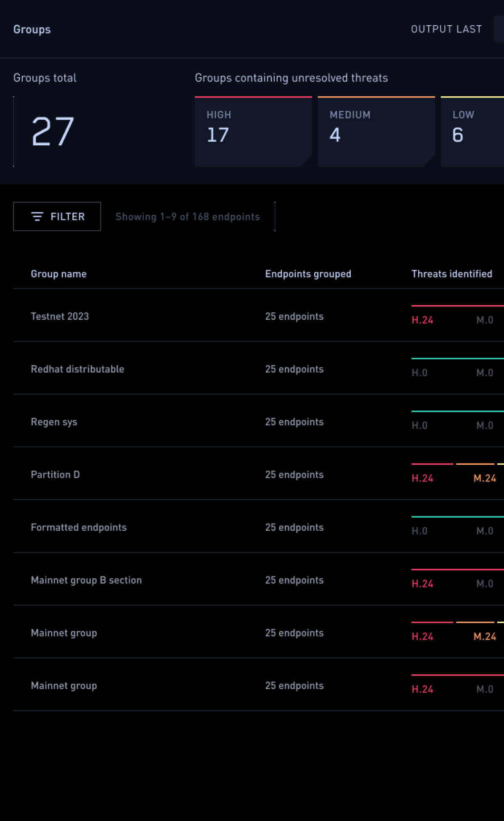This screenshot has height=821, width=504.
Task: Sort by Threats identified column header
Action: [x=451, y=274]
